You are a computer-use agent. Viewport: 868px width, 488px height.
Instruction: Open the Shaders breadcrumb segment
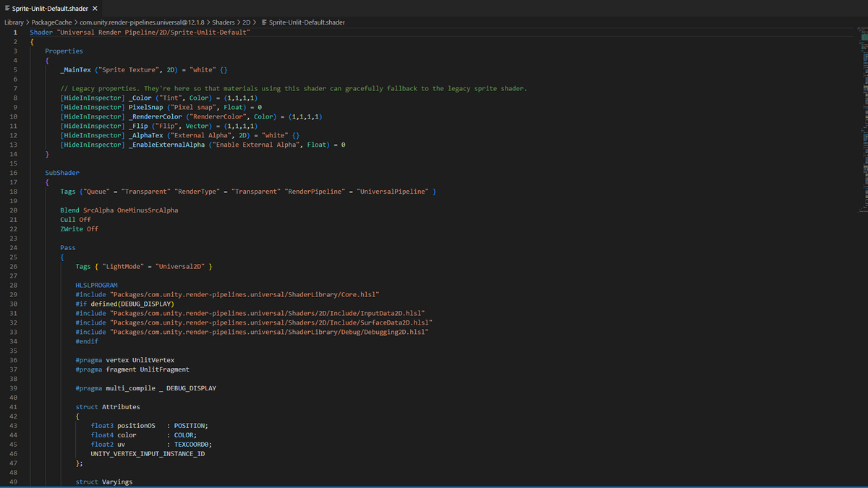pos(223,22)
